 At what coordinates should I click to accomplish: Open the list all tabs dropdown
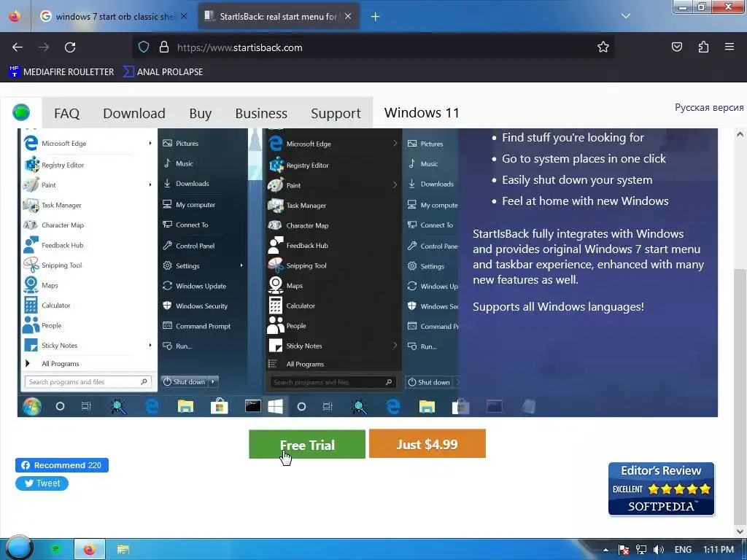click(x=626, y=16)
